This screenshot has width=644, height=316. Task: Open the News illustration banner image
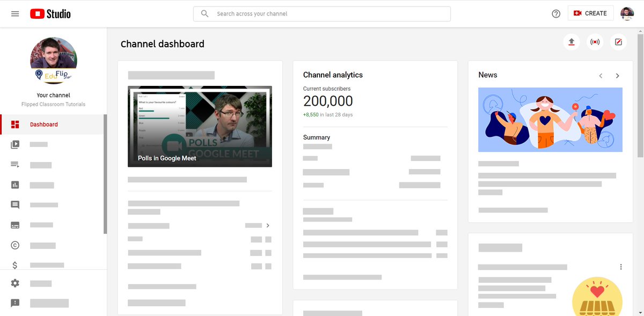(550, 120)
